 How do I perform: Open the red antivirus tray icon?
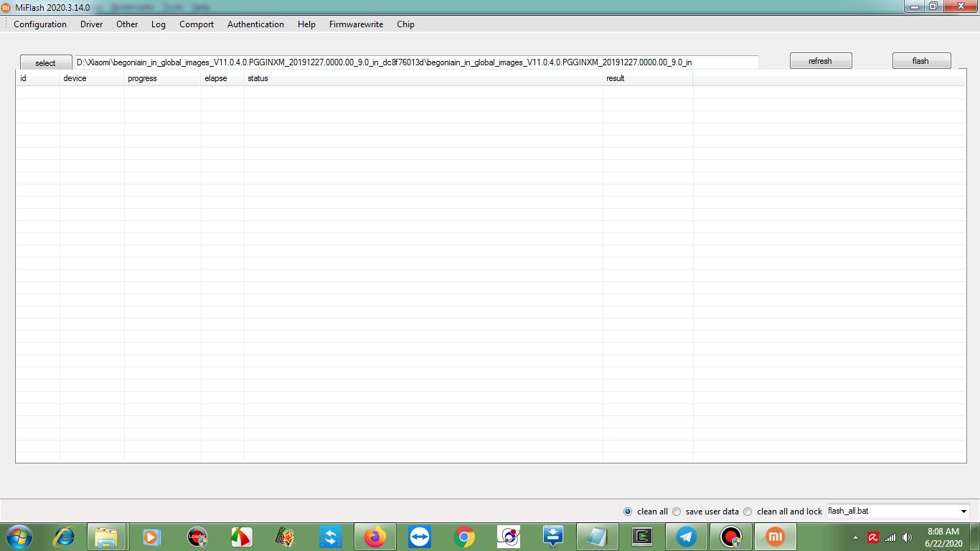[x=873, y=537]
